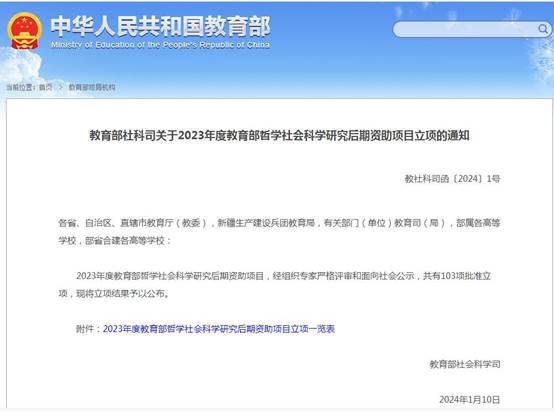Viewport: 554px width, 412px height.
Task: Click the date 2024年1月10日
Action: [470, 400]
